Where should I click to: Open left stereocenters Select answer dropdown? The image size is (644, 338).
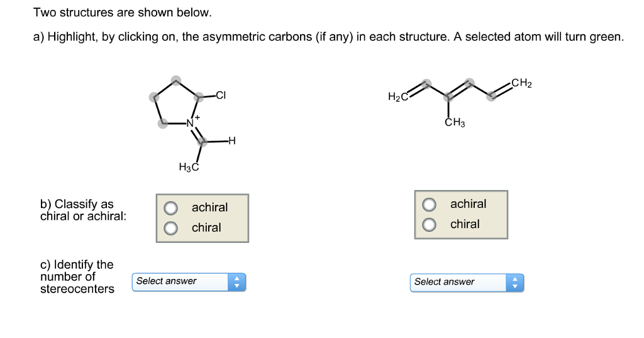click(x=189, y=282)
